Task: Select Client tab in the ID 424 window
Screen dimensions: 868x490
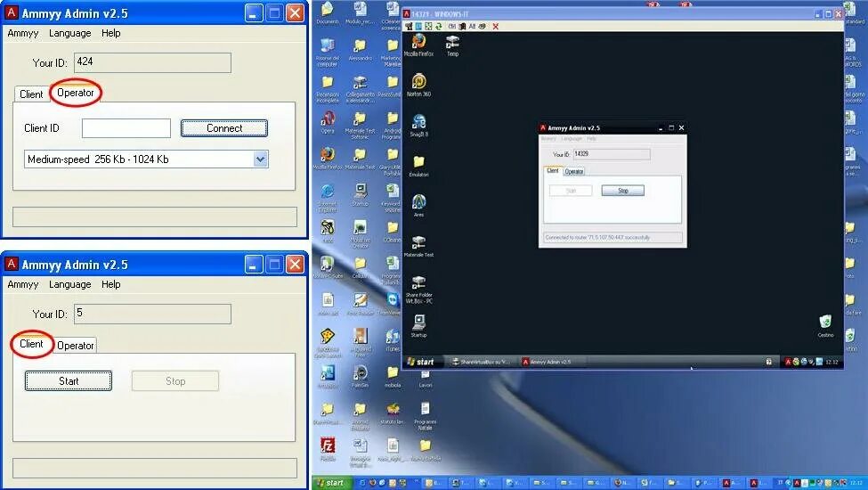Action: click(31, 94)
